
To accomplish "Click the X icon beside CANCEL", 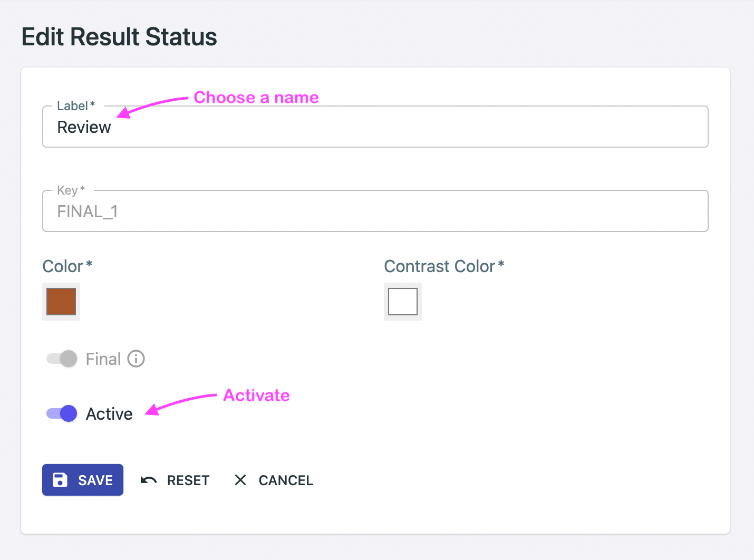I will tap(240, 480).
